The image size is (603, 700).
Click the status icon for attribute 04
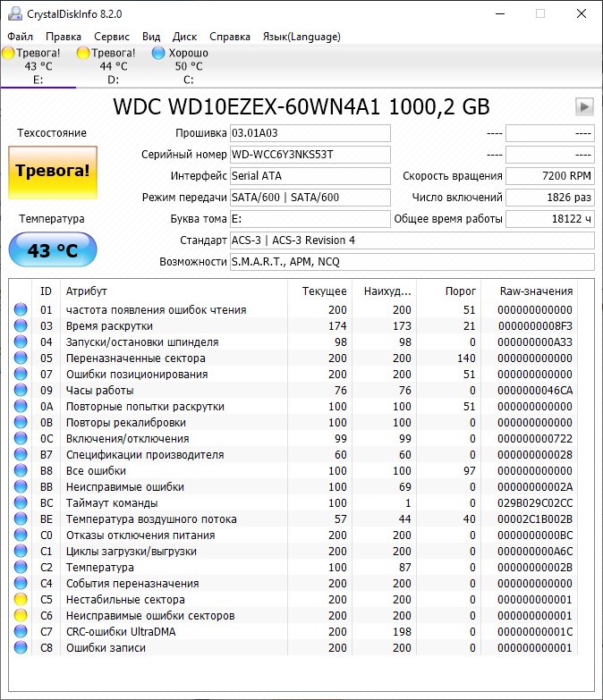(21, 342)
